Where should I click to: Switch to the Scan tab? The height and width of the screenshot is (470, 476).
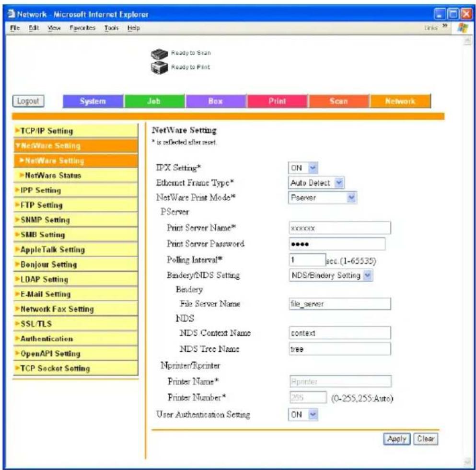pos(339,101)
